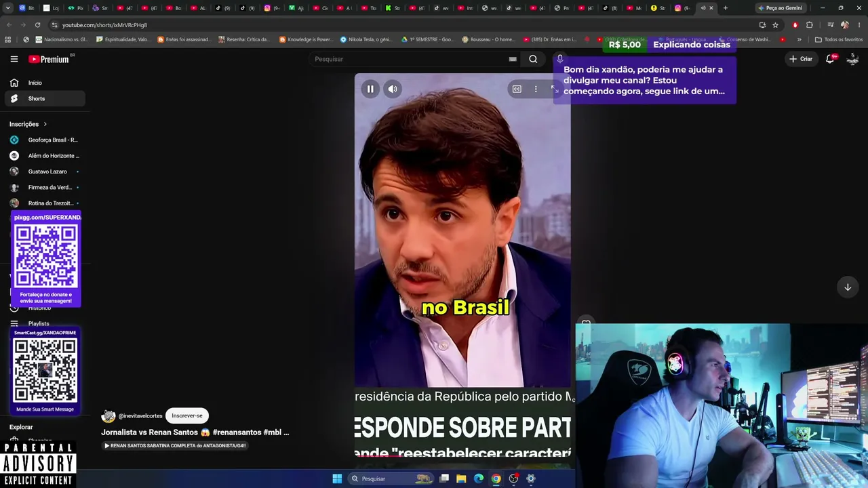Viewport: 868px width, 488px height.
Task: Open Task View on the taskbar
Action: [x=444, y=479]
